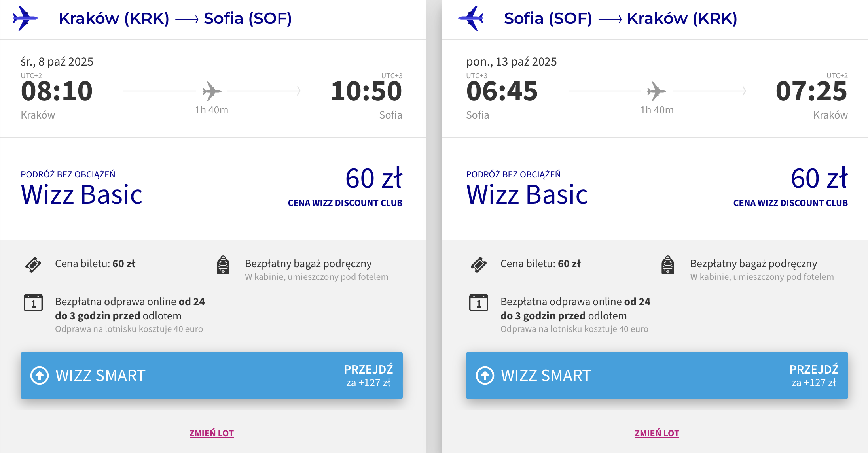Click the airplane icon beside Sofia → Kraków header
The image size is (868, 453).
pyautogui.click(x=471, y=18)
